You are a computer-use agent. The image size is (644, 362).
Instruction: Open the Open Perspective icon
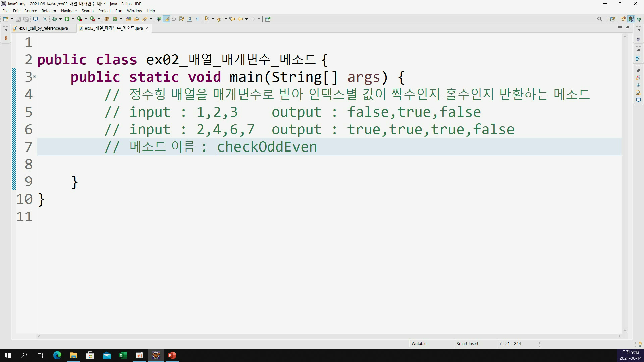[612, 19]
